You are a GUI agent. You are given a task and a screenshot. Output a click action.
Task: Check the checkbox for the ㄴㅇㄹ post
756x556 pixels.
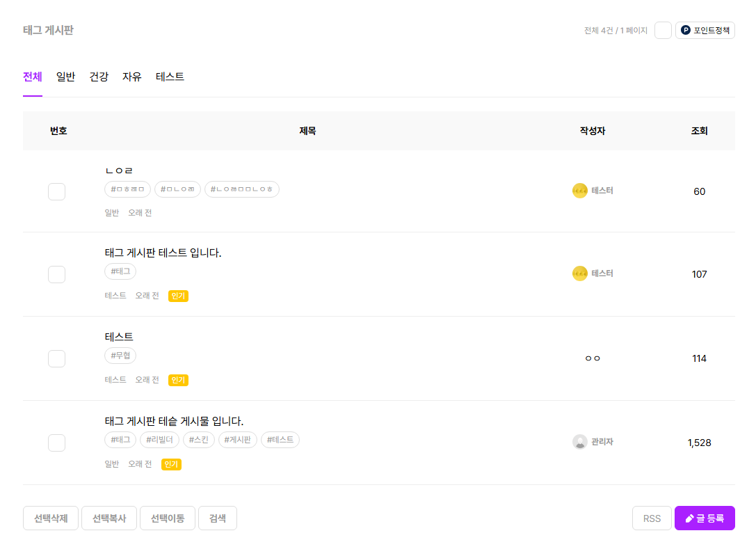(56, 191)
